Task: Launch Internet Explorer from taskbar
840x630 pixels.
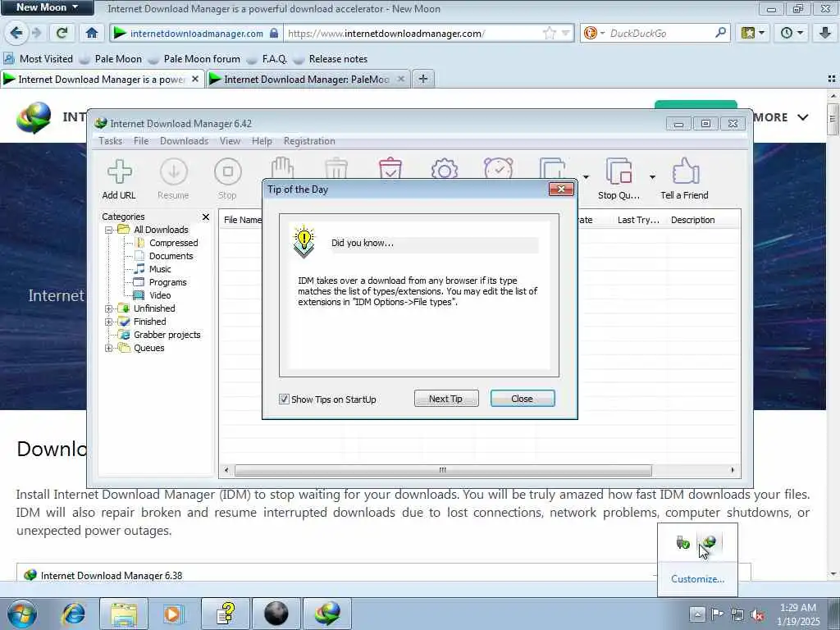Action: [73, 614]
